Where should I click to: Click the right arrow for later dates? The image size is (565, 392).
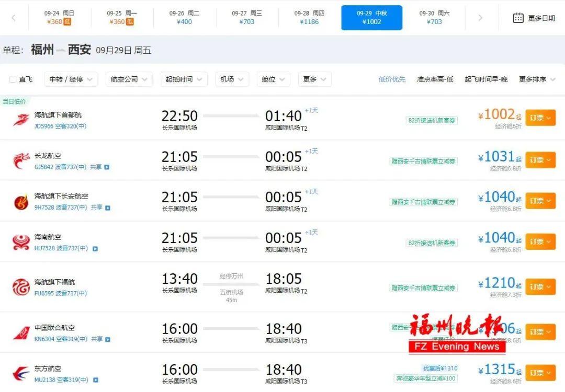[x=481, y=17]
